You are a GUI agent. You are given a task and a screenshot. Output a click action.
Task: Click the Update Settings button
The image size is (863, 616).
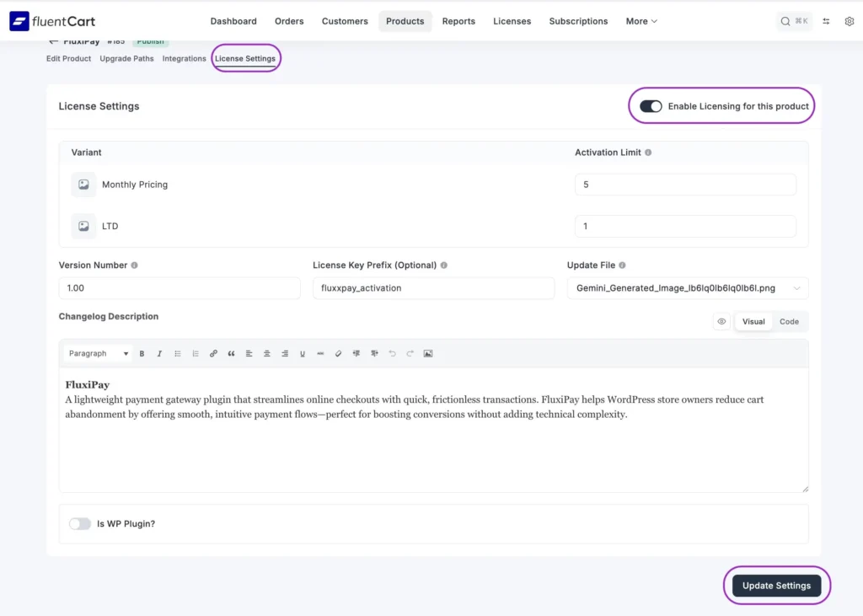[776, 585]
